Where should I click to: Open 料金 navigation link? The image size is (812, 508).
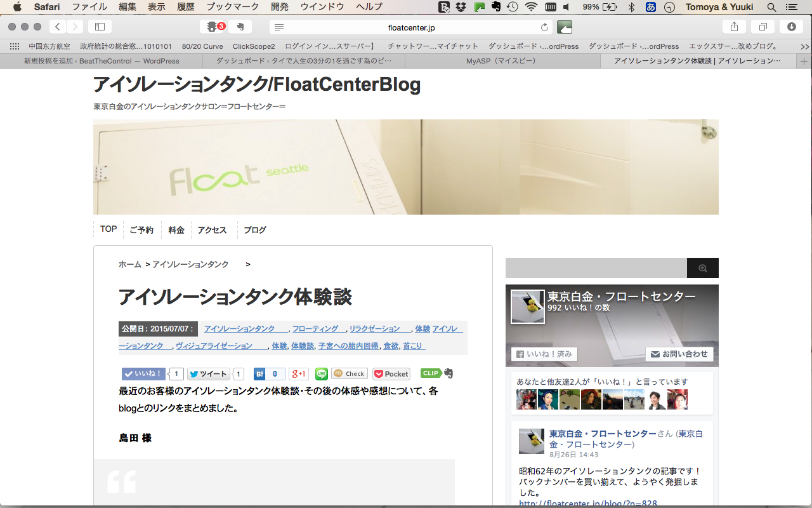[176, 230]
